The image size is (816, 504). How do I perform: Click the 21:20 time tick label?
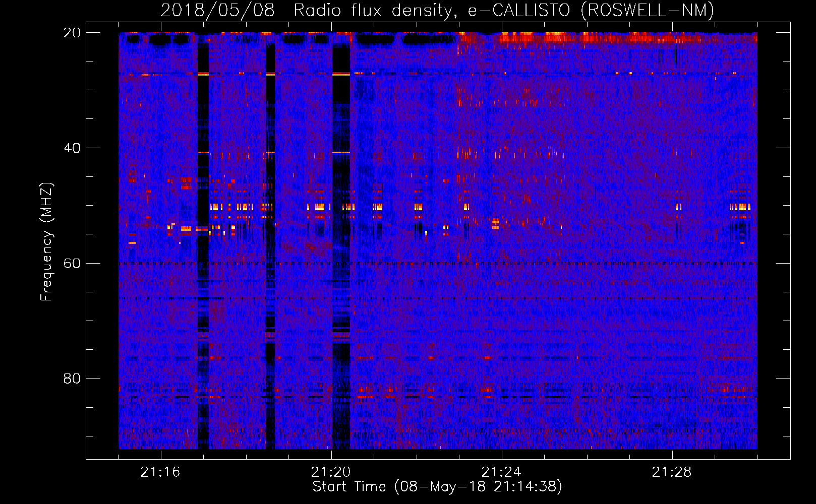click(x=331, y=472)
